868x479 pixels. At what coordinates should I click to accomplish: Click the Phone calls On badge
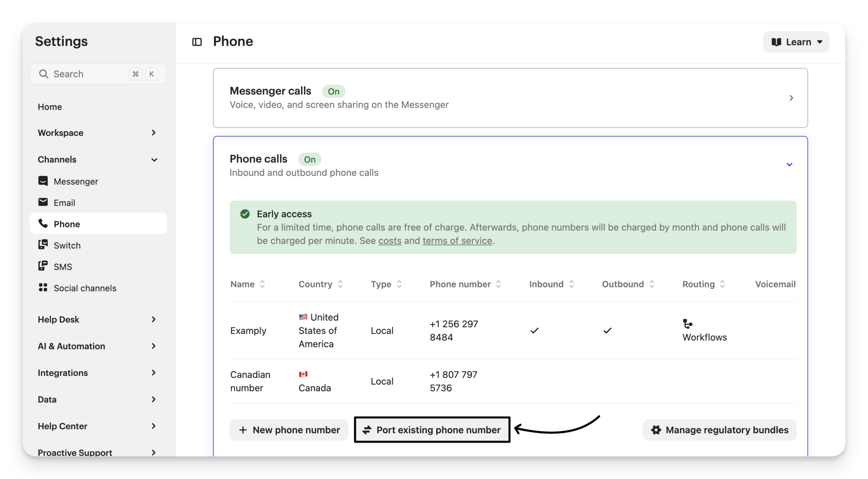(x=309, y=159)
